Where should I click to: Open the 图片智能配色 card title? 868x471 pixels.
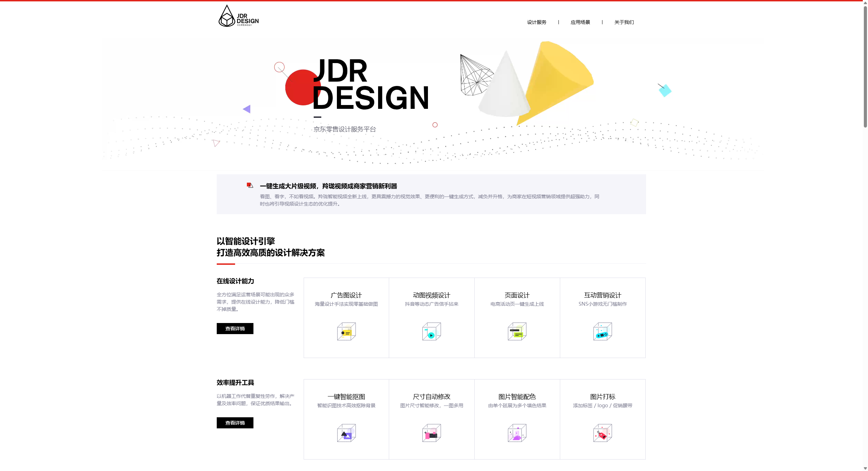coord(517,397)
